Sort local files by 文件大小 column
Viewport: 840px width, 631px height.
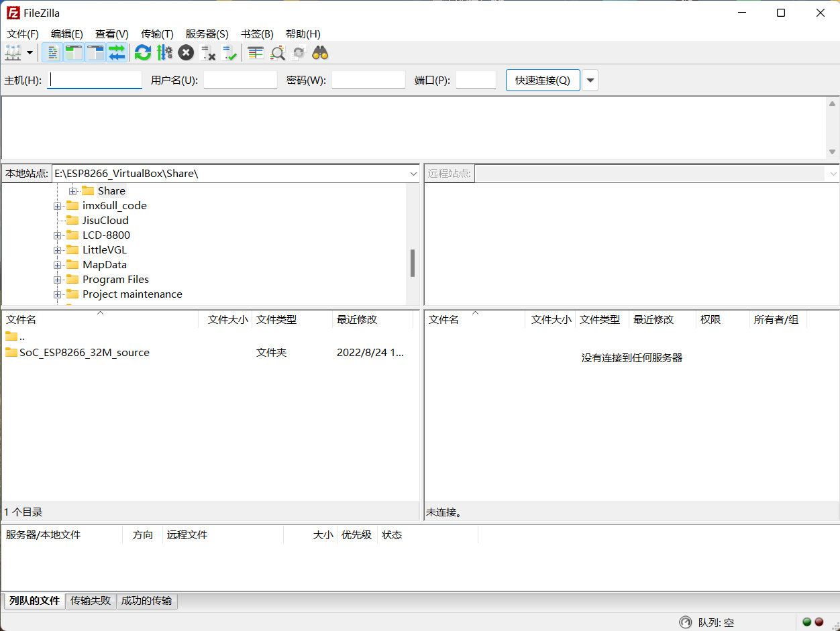225,320
